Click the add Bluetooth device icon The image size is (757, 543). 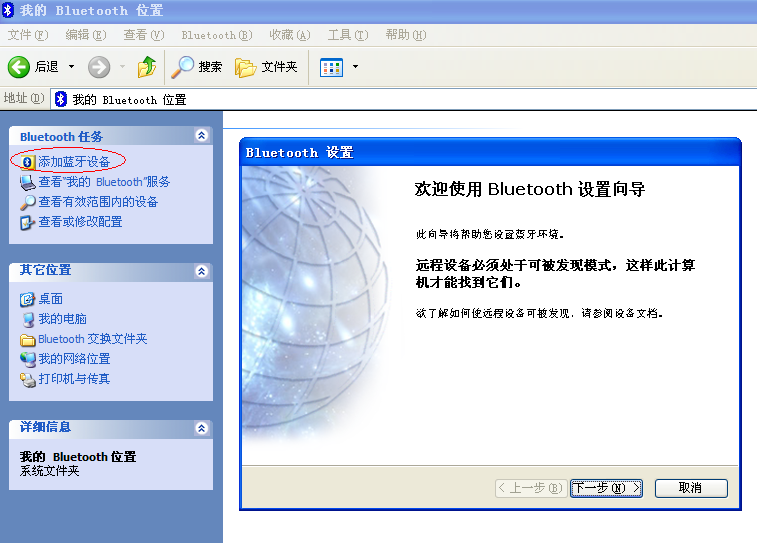coord(28,162)
